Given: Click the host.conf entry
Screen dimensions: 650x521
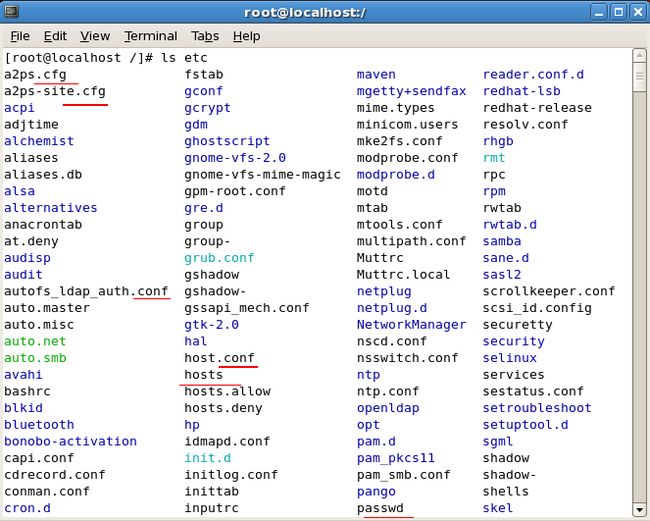Looking at the screenshot, I should (x=219, y=358).
